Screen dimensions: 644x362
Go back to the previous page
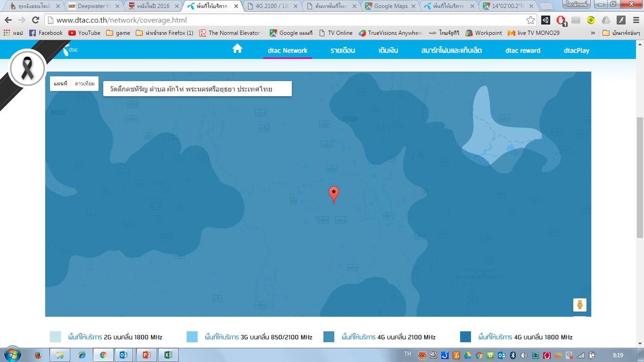pyautogui.click(x=8, y=20)
